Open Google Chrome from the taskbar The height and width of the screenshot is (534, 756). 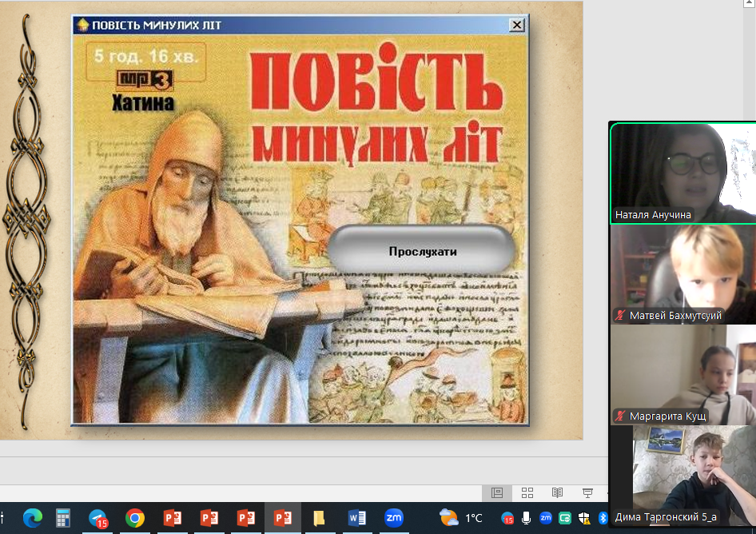click(135, 518)
